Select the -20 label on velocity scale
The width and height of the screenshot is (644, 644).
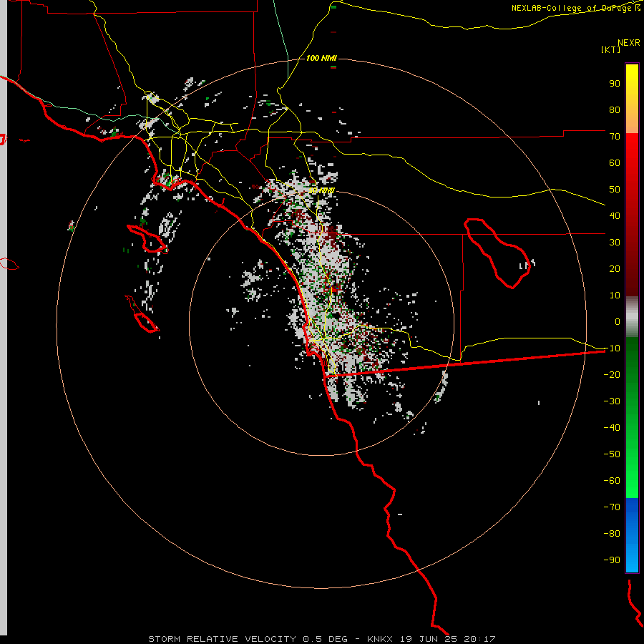click(612, 374)
